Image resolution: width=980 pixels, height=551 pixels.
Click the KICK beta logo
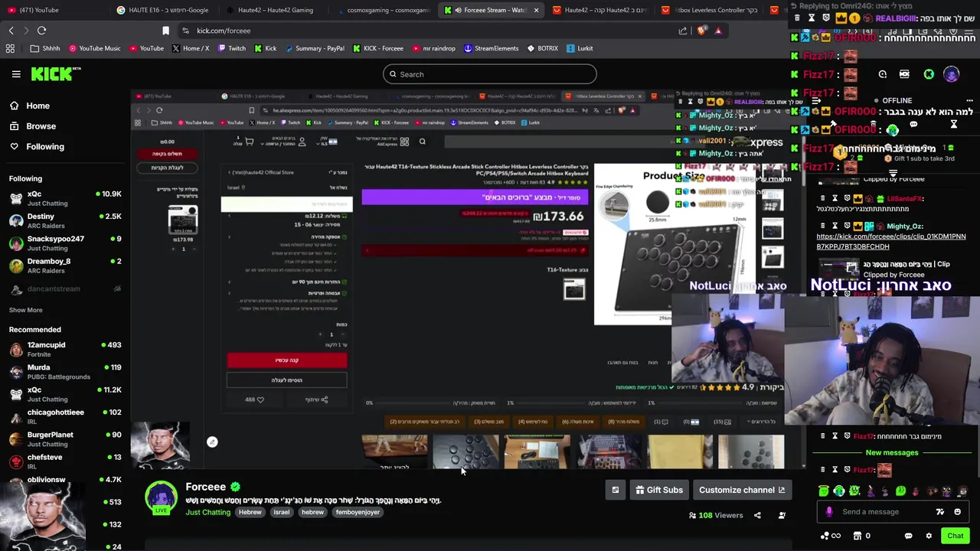click(56, 74)
